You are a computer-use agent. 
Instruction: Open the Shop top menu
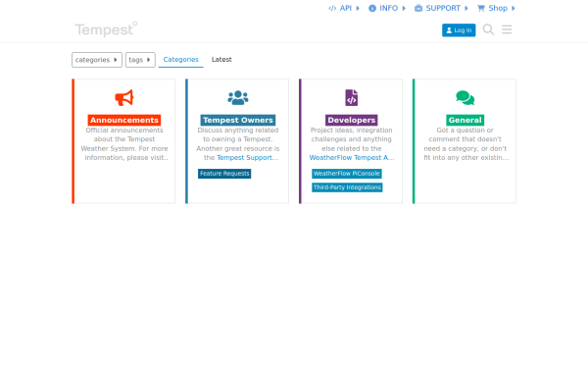click(x=496, y=8)
